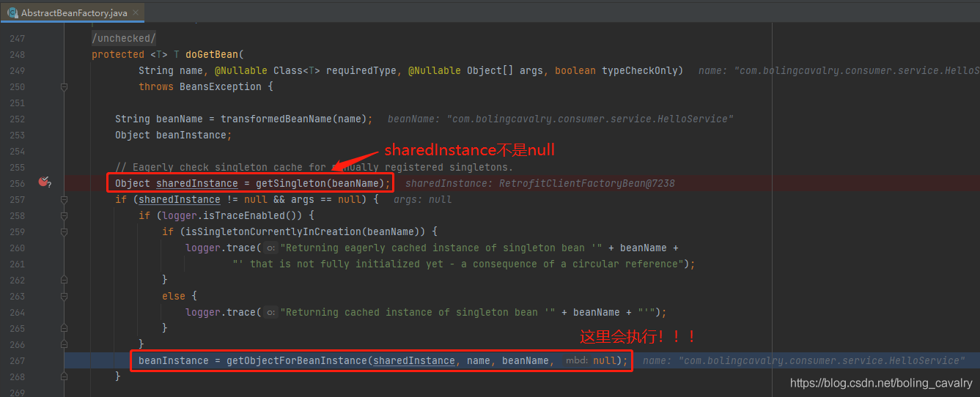The height and width of the screenshot is (397, 980).
Task: Click 'Object beanInstance;' declaration on line 253
Action: (174, 135)
